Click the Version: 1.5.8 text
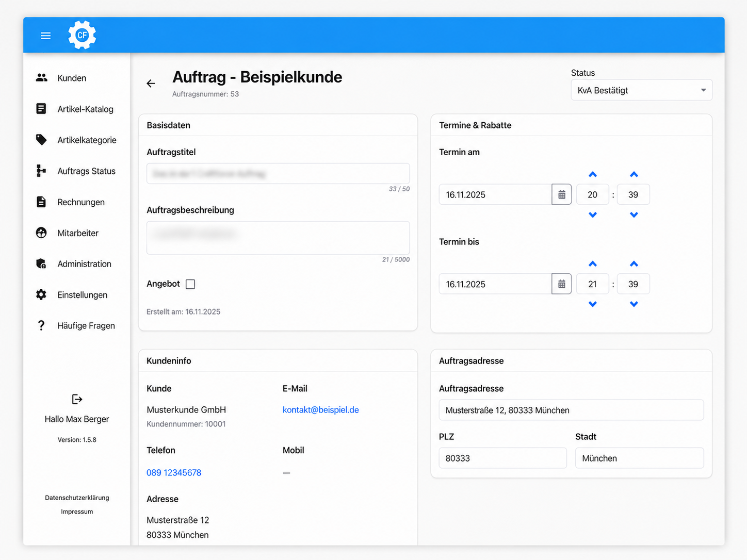 (x=77, y=440)
